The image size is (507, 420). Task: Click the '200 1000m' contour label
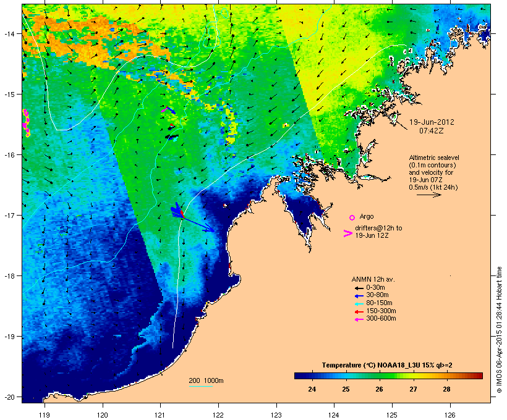(206, 380)
